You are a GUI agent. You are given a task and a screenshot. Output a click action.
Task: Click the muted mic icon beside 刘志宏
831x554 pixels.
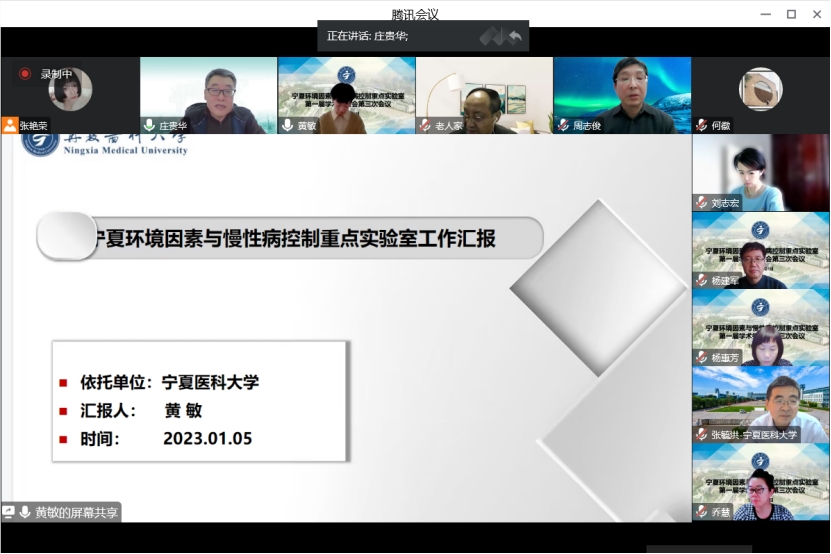[x=702, y=203]
